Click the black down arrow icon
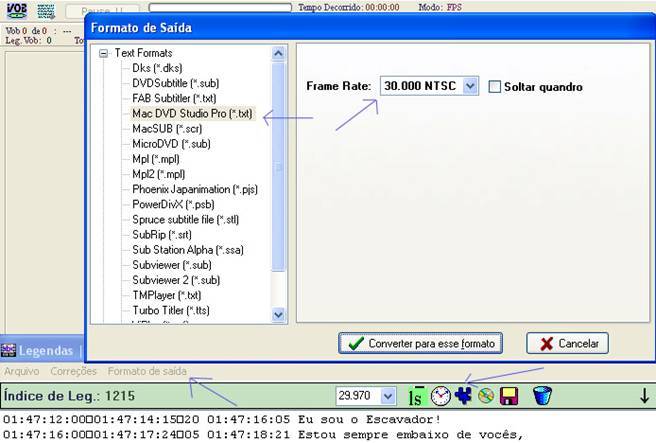656x443 pixels. tap(645, 396)
